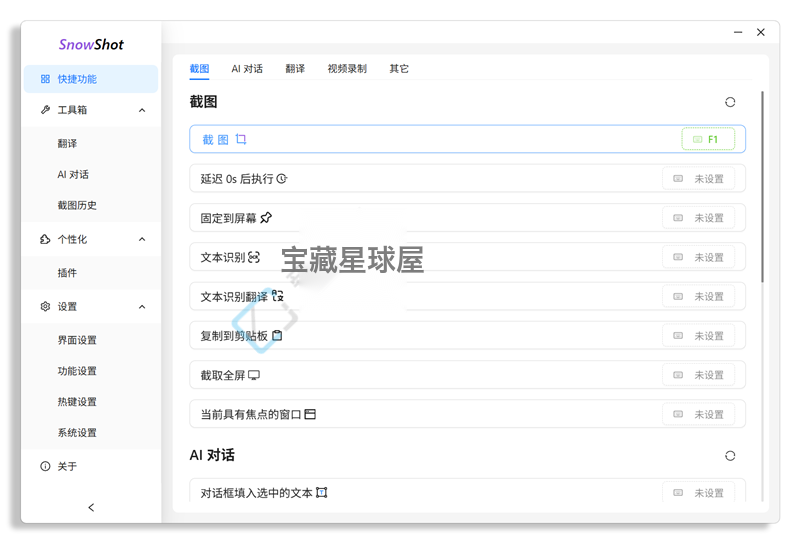Click the vertical scrollbar in the content panel
The image size is (800, 543).
pos(762,187)
